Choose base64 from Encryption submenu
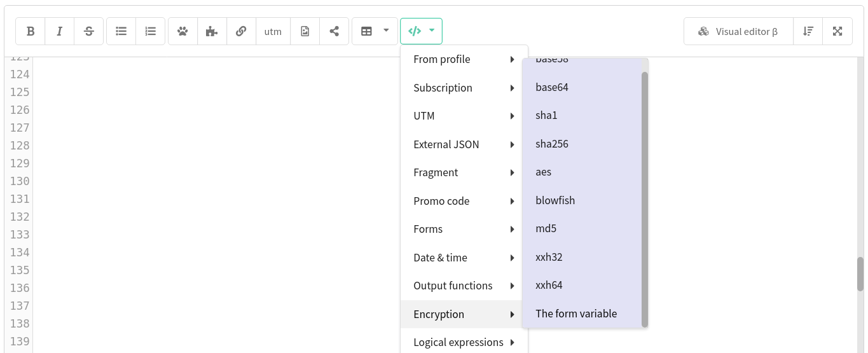The width and height of the screenshot is (868, 353). 582,87
